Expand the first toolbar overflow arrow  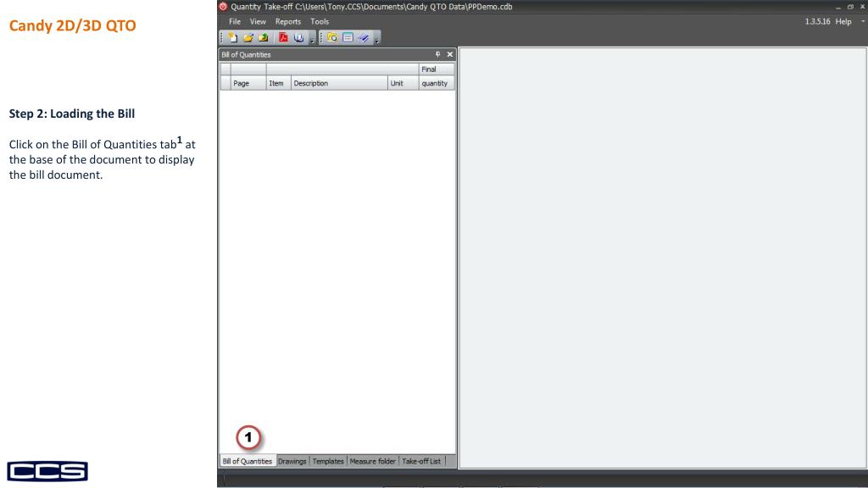(x=312, y=39)
